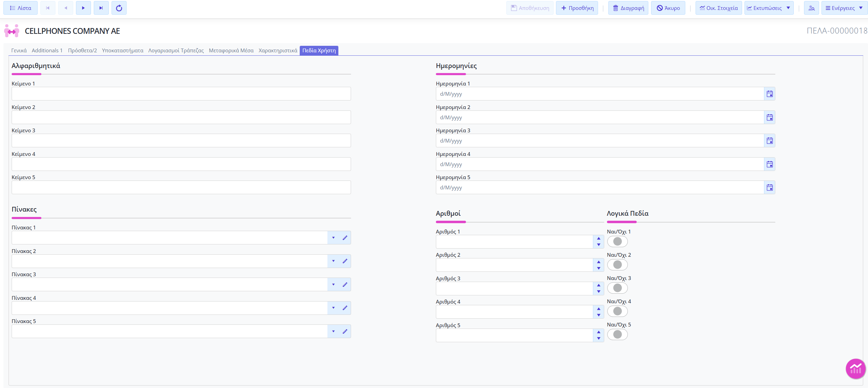Click into the Πίνακας 1 combo field
This screenshot has height=388, width=868.
(170, 238)
